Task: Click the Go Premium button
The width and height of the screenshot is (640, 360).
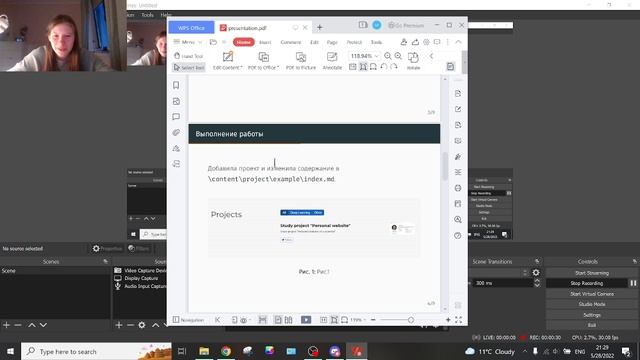Action: click(406, 25)
